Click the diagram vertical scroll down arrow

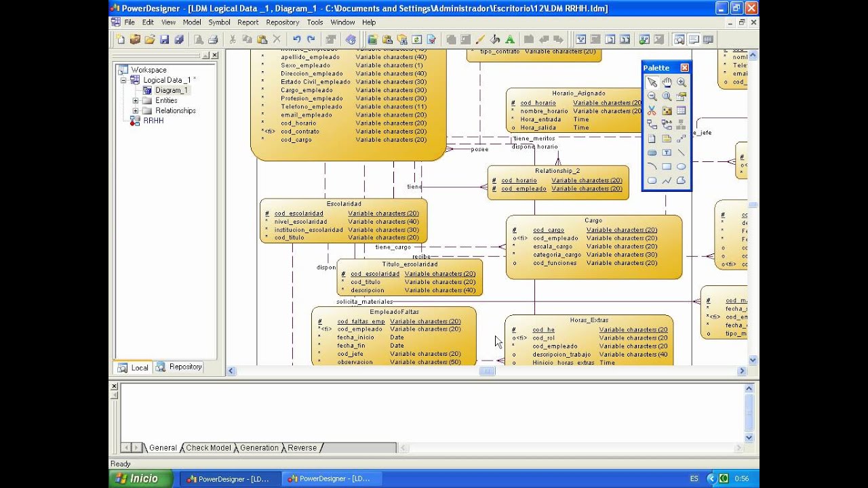pos(753,360)
